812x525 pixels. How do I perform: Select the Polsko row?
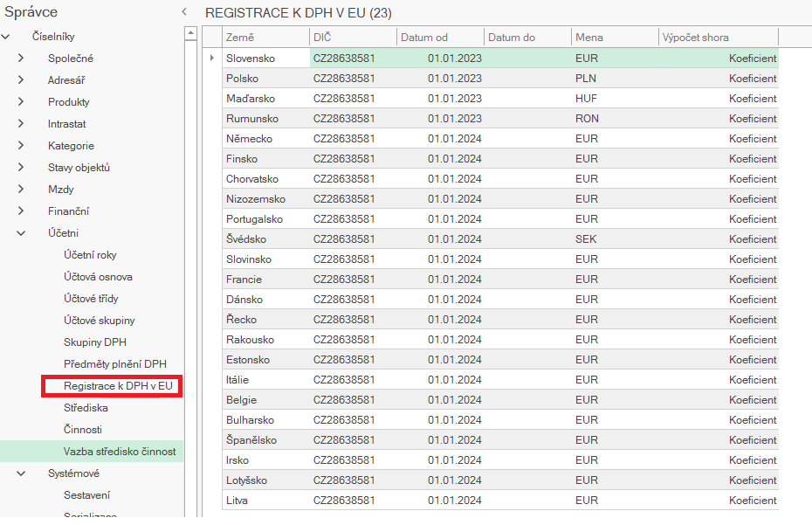(x=500, y=79)
